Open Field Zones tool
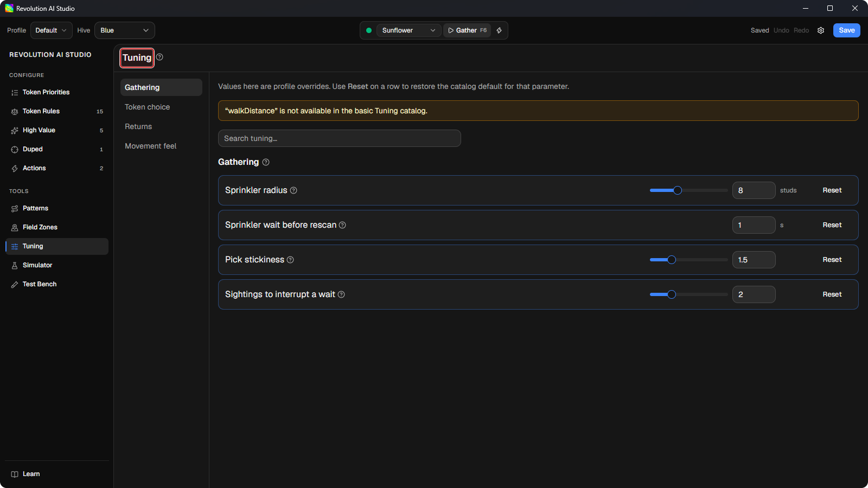 pyautogui.click(x=57, y=227)
